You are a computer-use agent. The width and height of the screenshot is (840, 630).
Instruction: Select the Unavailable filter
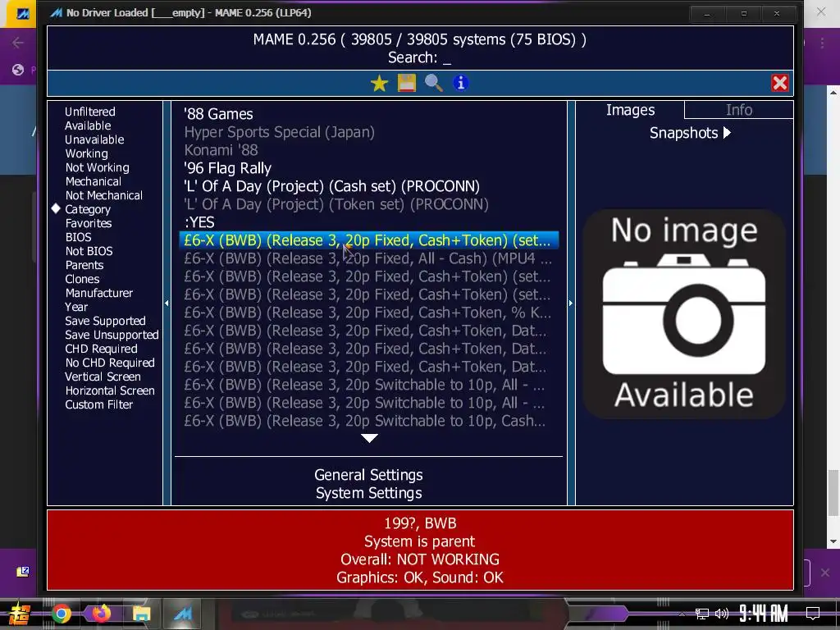click(x=94, y=139)
